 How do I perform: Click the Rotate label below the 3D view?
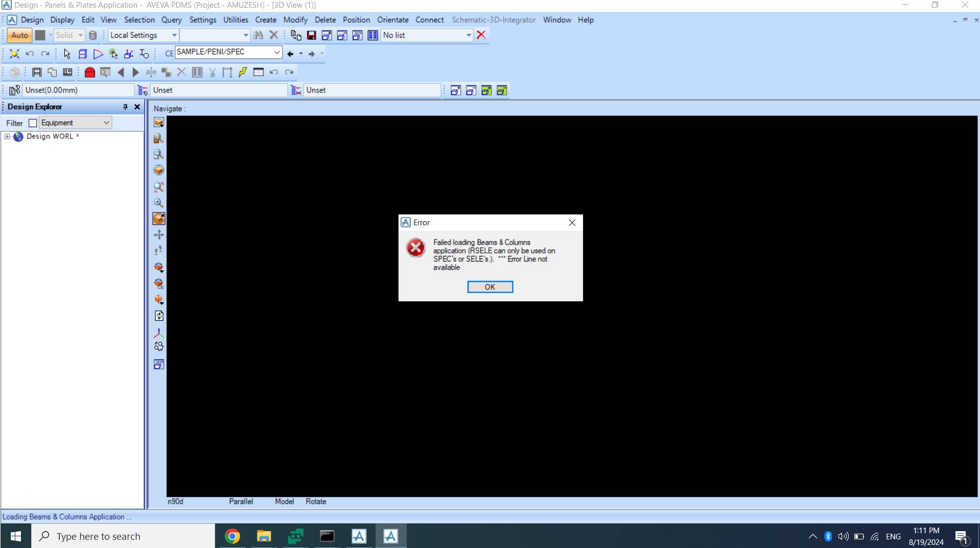pyautogui.click(x=316, y=502)
